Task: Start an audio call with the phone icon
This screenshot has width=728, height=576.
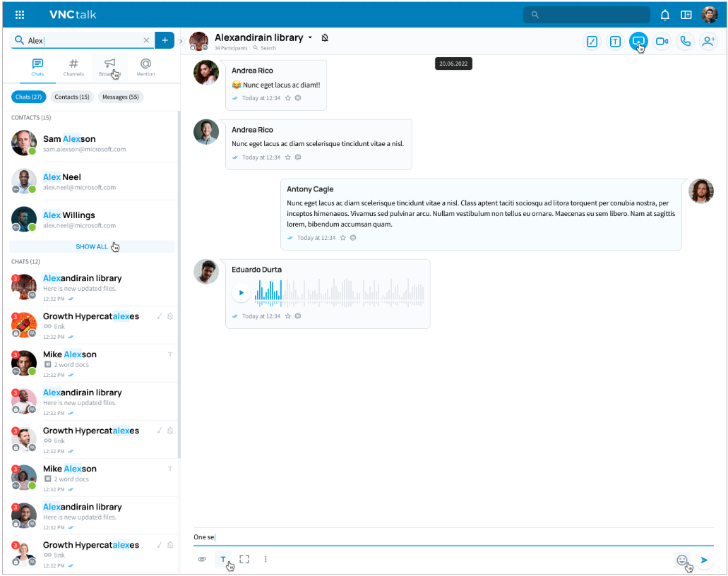Action: (x=684, y=42)
